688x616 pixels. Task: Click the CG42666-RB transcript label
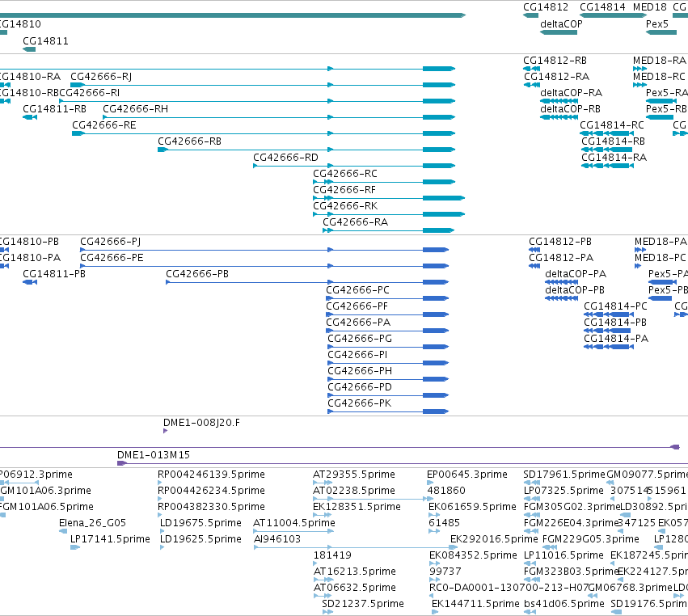point(189,141)
